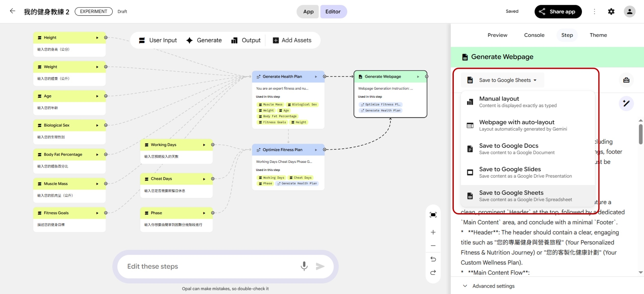Open the toolbox icon in step panel
Screen dimensions: 644x294
click(x=626, y=80)
